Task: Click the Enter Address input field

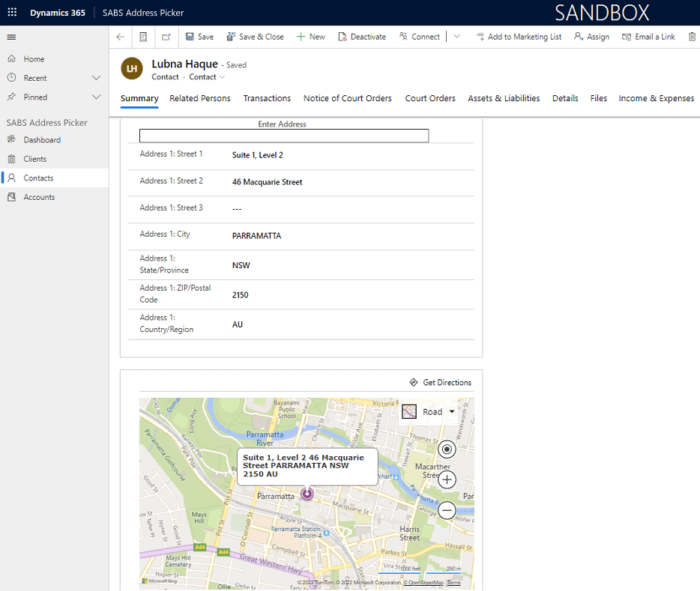Action: click(x=284, y=136)
